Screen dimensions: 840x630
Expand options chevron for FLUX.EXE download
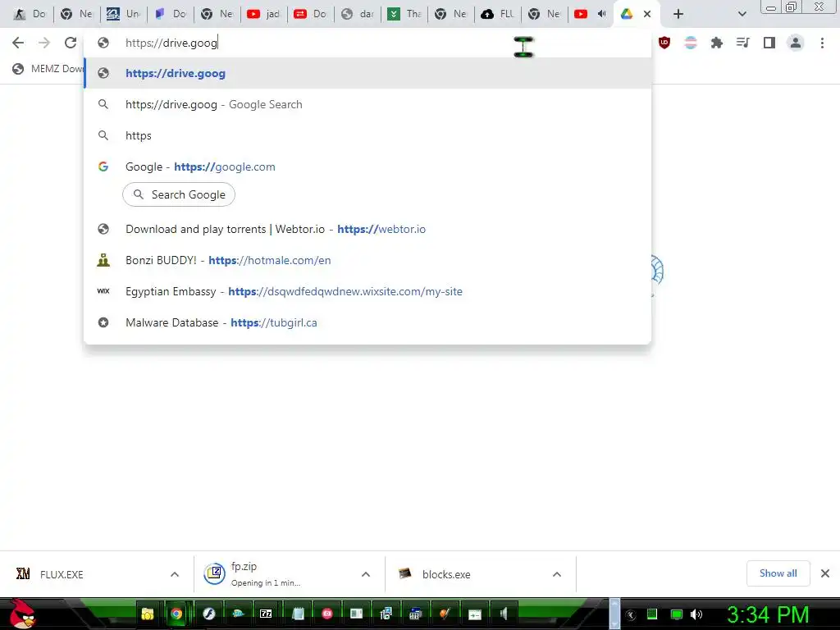175,574
